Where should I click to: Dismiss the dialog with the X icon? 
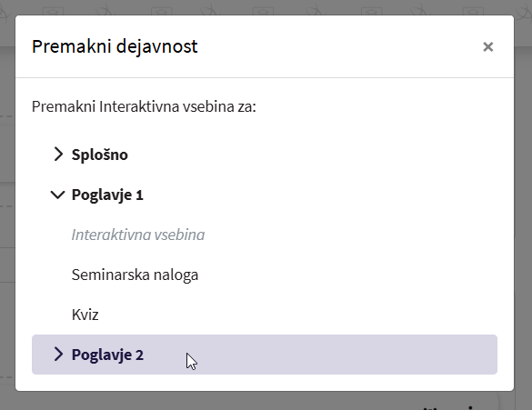(487, 46)
